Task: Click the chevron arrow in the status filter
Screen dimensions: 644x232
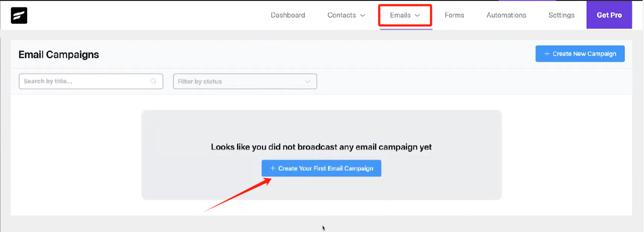Action: click(308, 82)
